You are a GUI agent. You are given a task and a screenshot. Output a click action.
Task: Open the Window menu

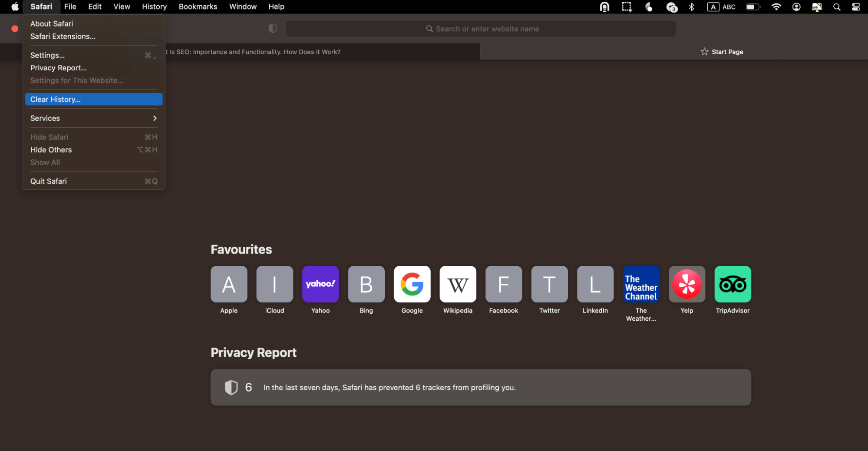point(243,7)
